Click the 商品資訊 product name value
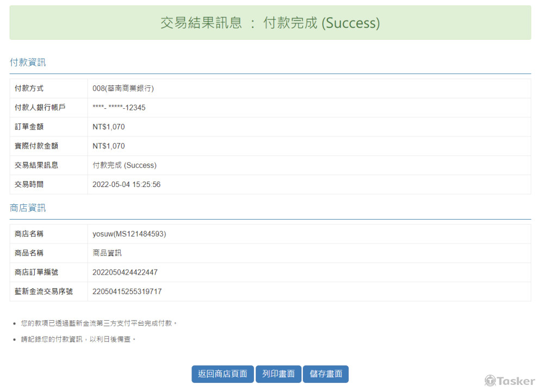The height and width of the screenshot is (392, 544). point(107,253)
